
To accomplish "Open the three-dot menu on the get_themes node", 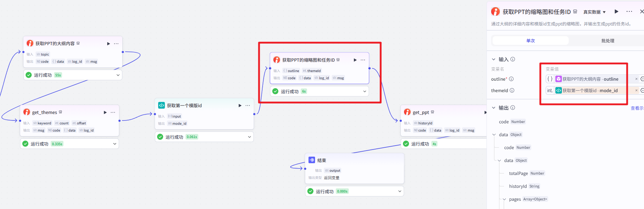I will (113, 113).
